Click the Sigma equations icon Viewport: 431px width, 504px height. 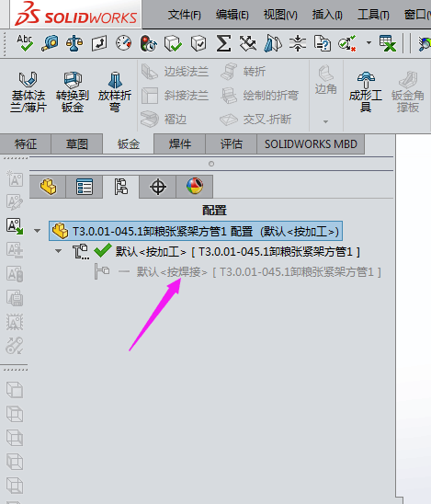[223, 43]
